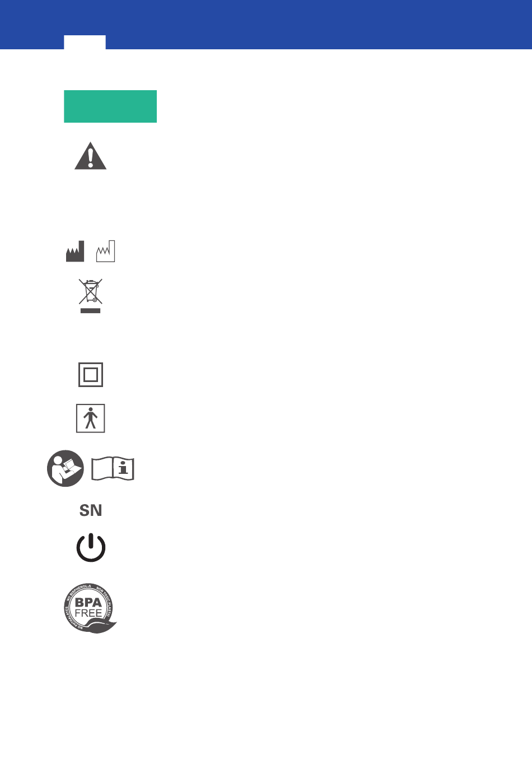Image resolution: width=532 pixels, height=759 pixels.
Task: Click the black bar under the bin symbol
Action: tap(90, 310)
